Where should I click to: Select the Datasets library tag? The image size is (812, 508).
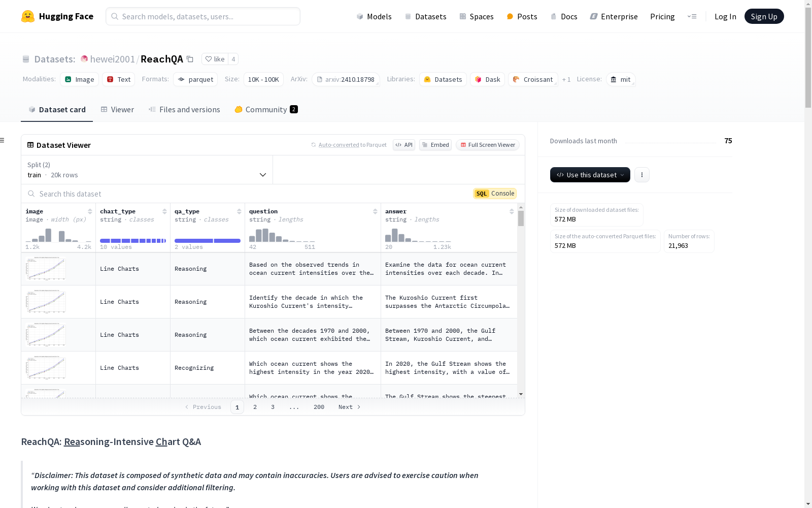443,79
